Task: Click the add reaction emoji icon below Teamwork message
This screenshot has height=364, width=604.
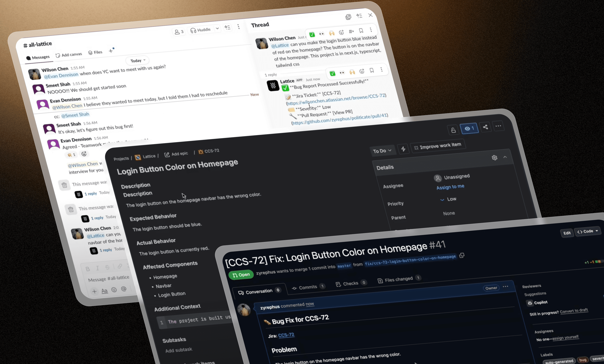Action: point(84,154)
